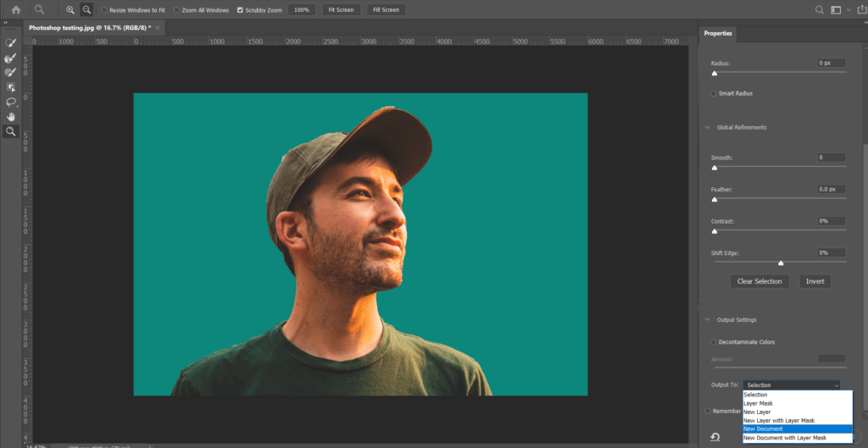This screenshot has width=868, height=448.
Task: Switch to the Photoshop testing.jpg tab
Action: click(88, 27)
